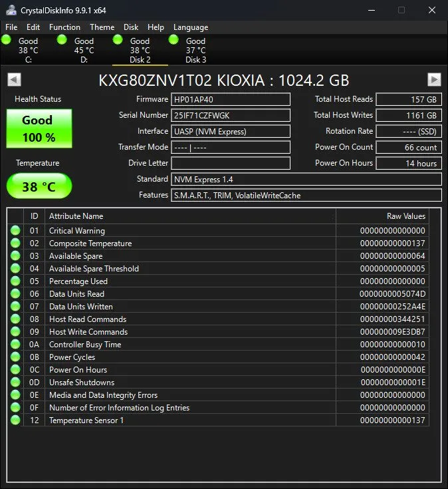Click status orb of Temperature Sensor 1 row

point(15,420)
